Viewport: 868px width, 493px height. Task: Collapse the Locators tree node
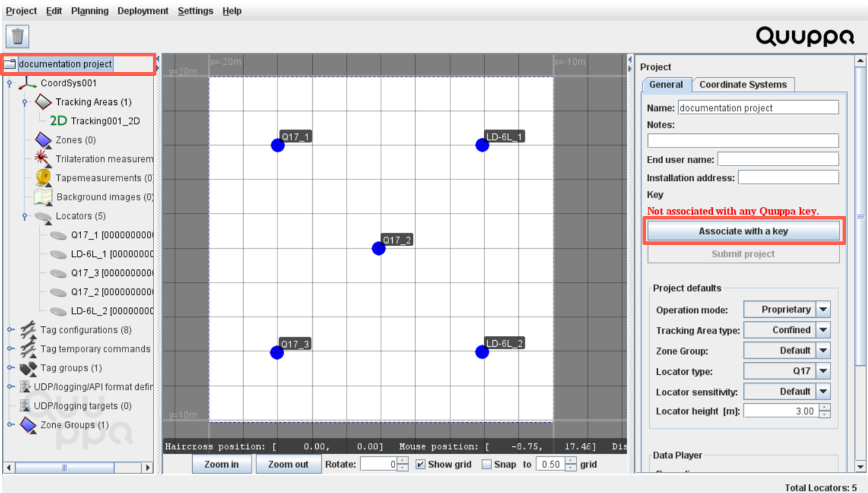(25, 216)
